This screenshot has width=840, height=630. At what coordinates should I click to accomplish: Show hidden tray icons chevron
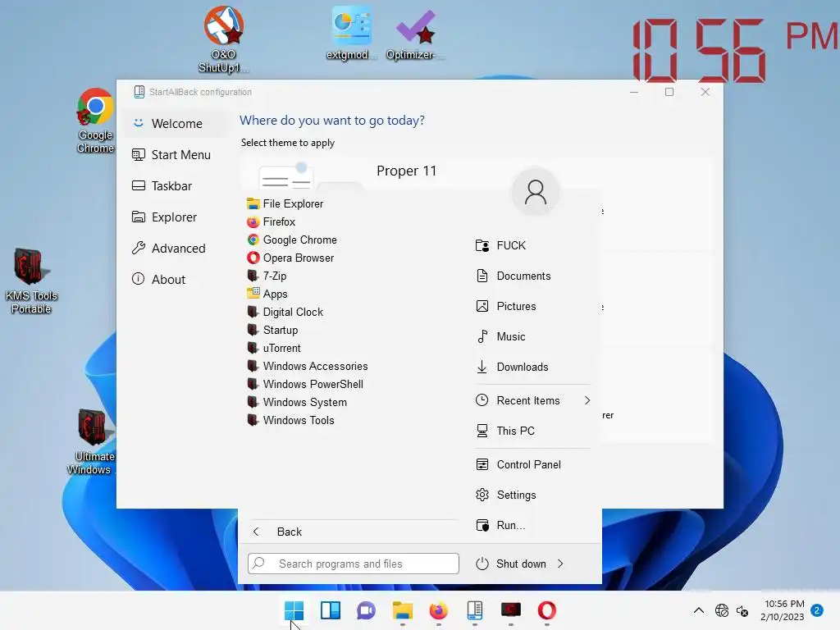[x=699, y=610]
